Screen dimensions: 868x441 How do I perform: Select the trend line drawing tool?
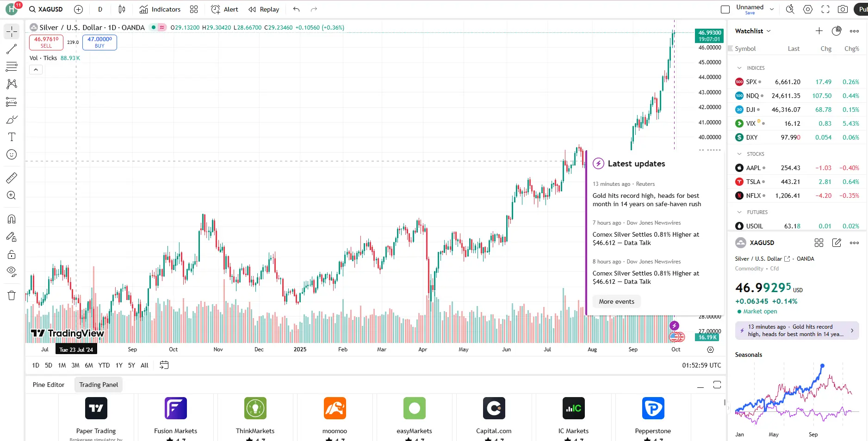(x=11, y=49)
